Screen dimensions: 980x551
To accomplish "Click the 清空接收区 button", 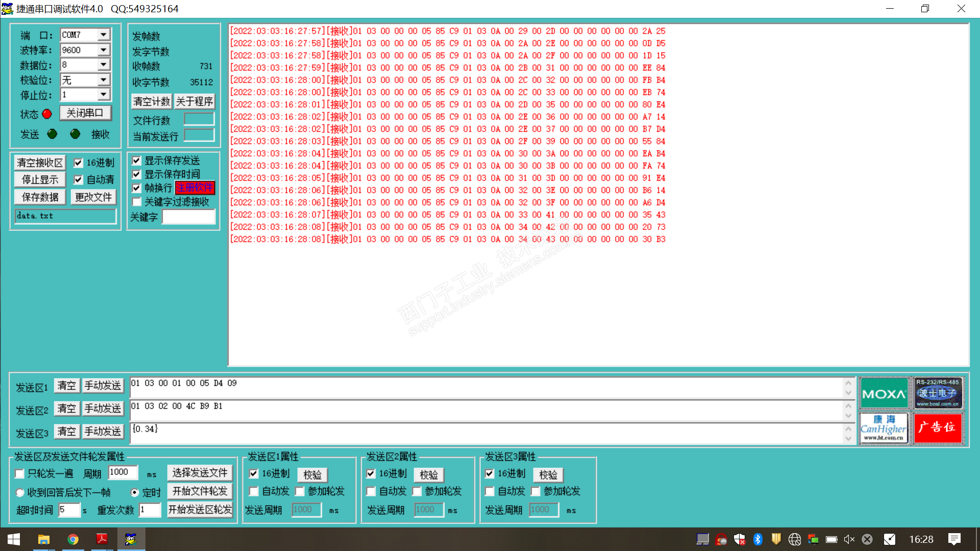I will [x=40, y=163].
